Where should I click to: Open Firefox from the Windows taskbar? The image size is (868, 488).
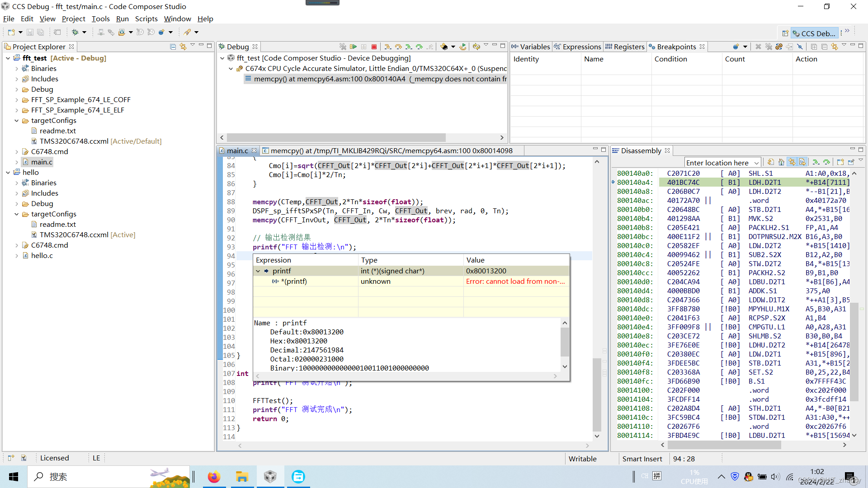pos(214,477)
